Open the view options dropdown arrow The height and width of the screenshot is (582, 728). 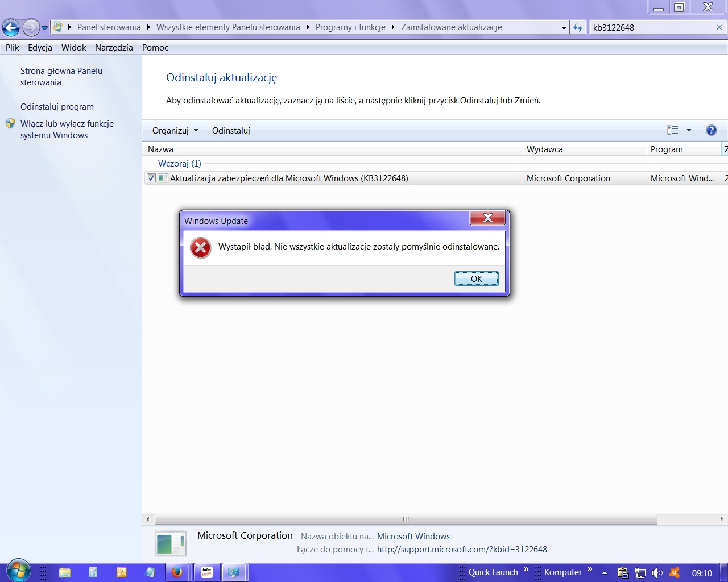click(x=689, y=130)
